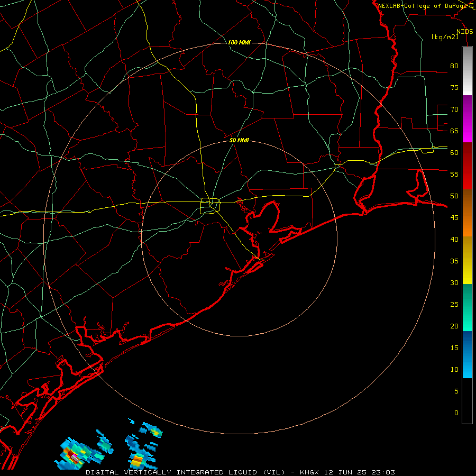This screenshot has height=476, width=476.
Task: Click the small upper cell with yellow core
Action: pos(155,432)
